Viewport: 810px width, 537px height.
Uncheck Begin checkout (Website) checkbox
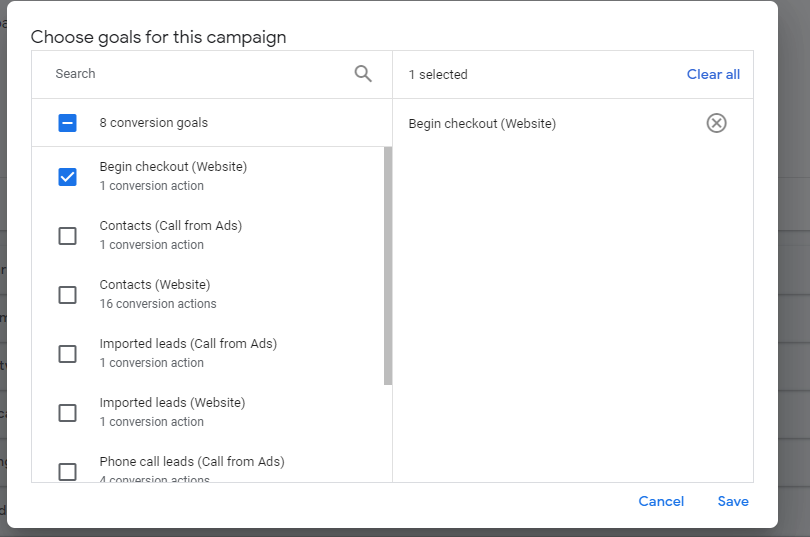click(68, 177)
